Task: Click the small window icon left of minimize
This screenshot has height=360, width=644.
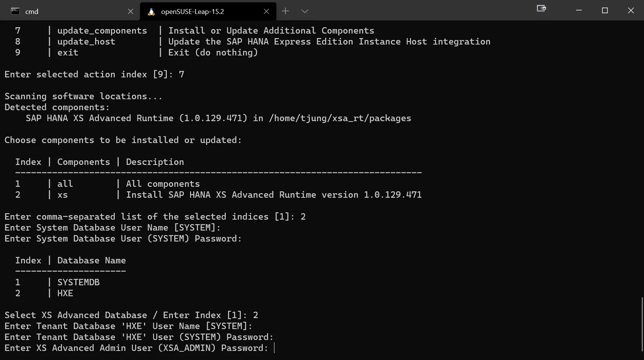Action: pos(541,8)
